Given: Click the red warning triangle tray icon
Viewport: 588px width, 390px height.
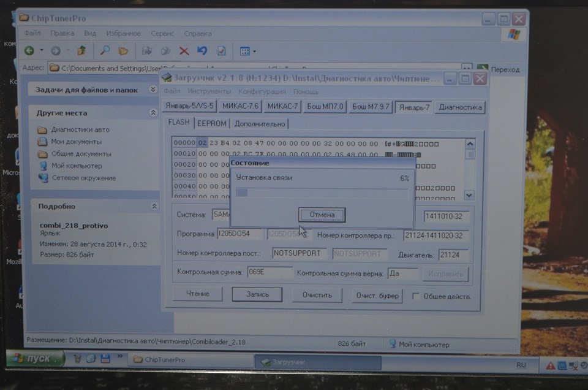Looking at the screenshot, I should [550, 365].
